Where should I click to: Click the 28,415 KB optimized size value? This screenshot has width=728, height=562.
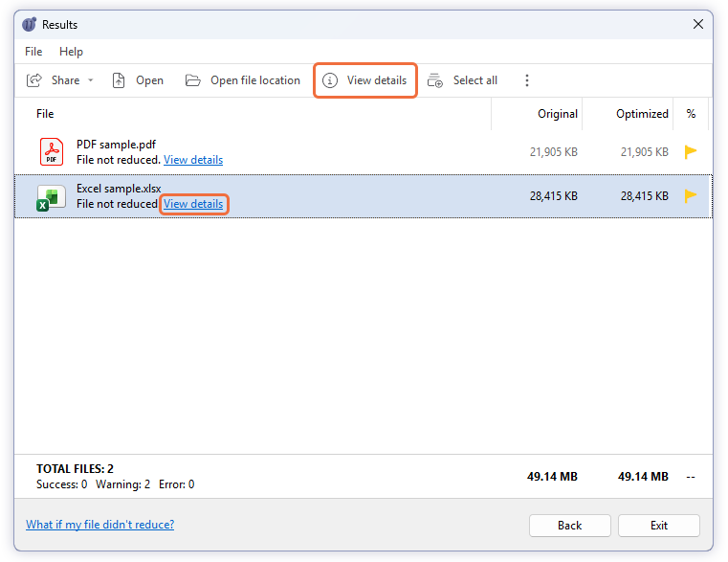point(645,196)
